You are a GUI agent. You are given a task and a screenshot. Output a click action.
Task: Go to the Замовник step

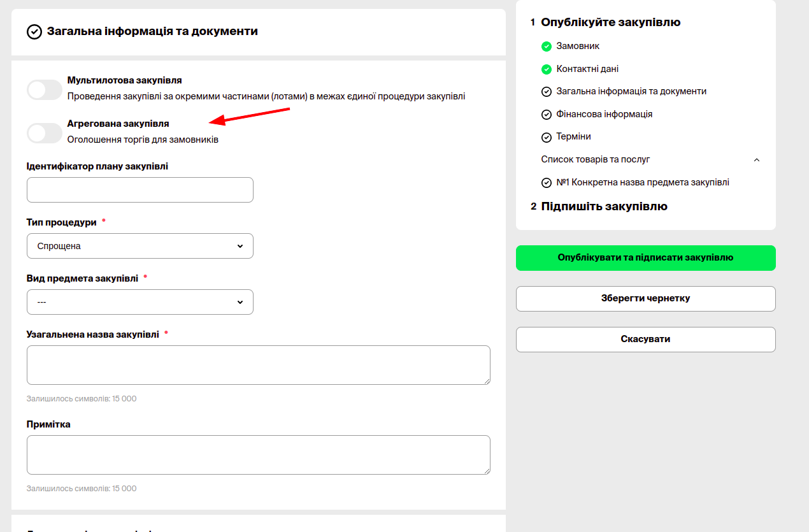578,46
